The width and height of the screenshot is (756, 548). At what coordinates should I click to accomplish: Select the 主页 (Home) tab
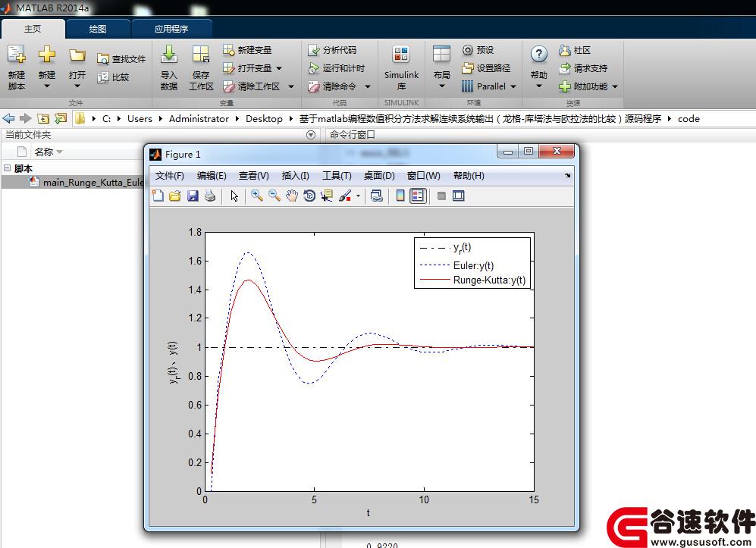point(33,29)
